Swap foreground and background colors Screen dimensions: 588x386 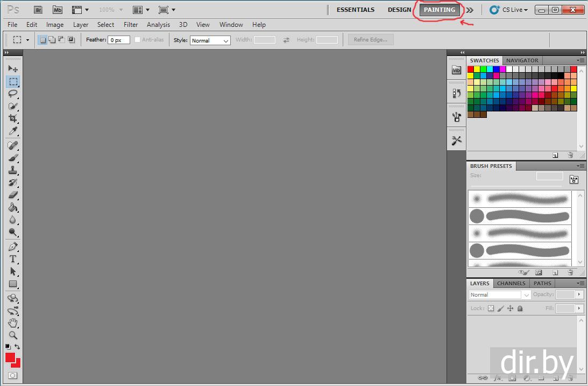17,346
